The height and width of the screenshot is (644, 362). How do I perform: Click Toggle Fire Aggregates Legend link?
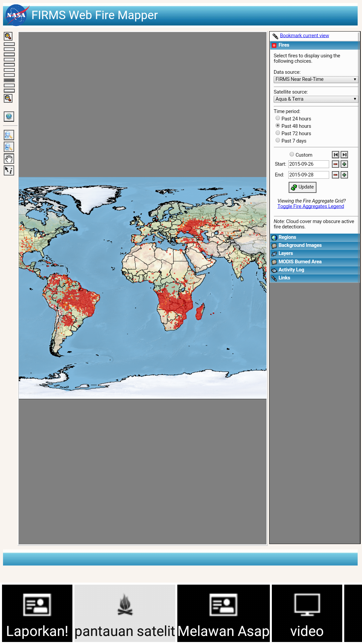(311, 206)
